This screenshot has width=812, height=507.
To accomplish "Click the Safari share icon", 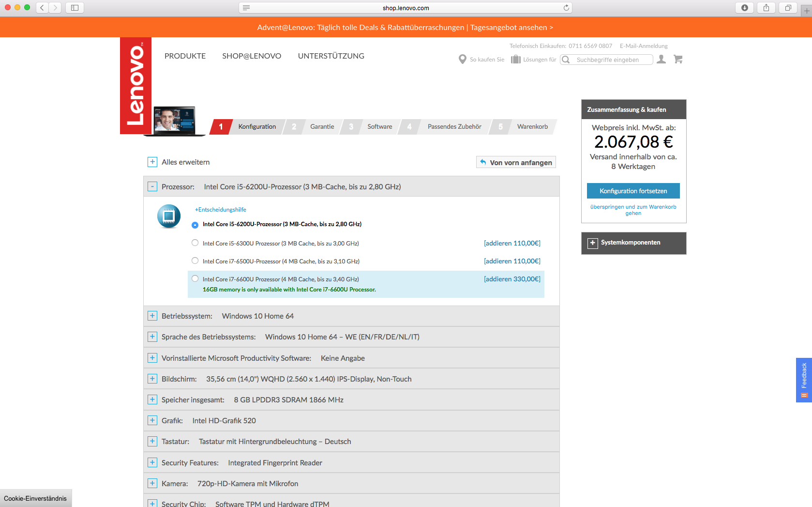I will [766, 7].
